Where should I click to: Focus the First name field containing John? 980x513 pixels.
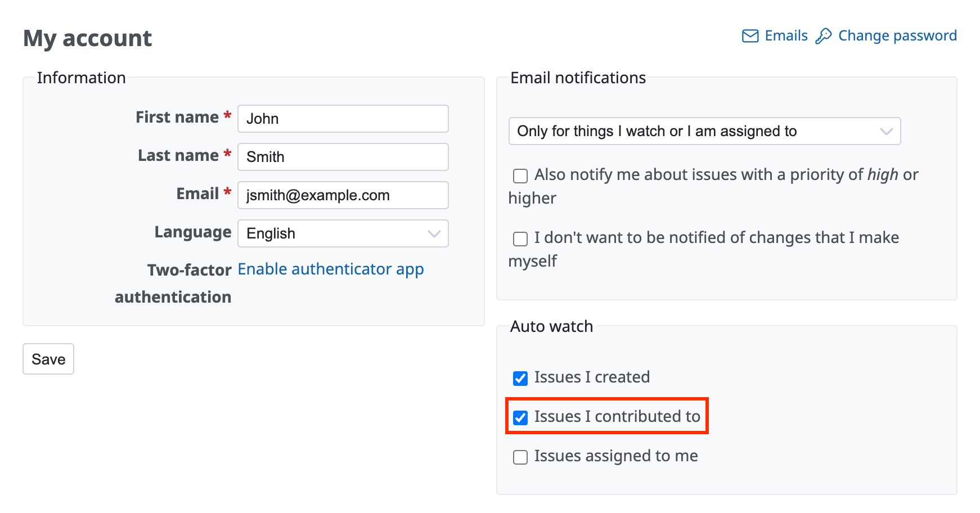click(343, 119)
